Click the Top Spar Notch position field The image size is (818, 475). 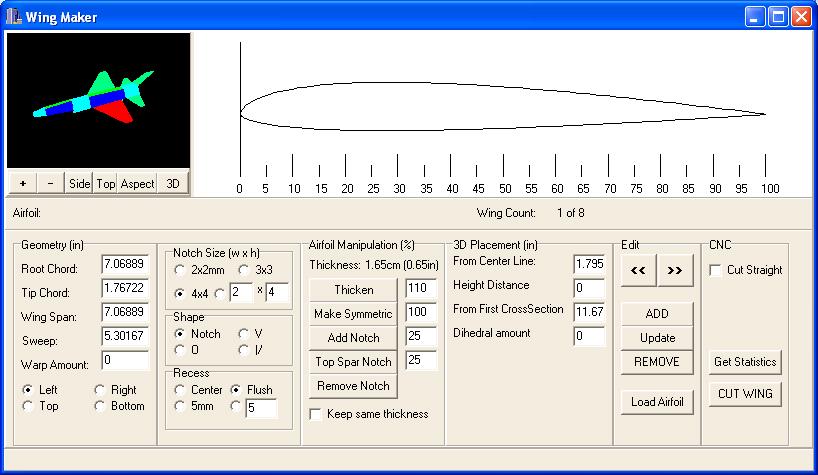pyautogui.click(x=421, y=360)
